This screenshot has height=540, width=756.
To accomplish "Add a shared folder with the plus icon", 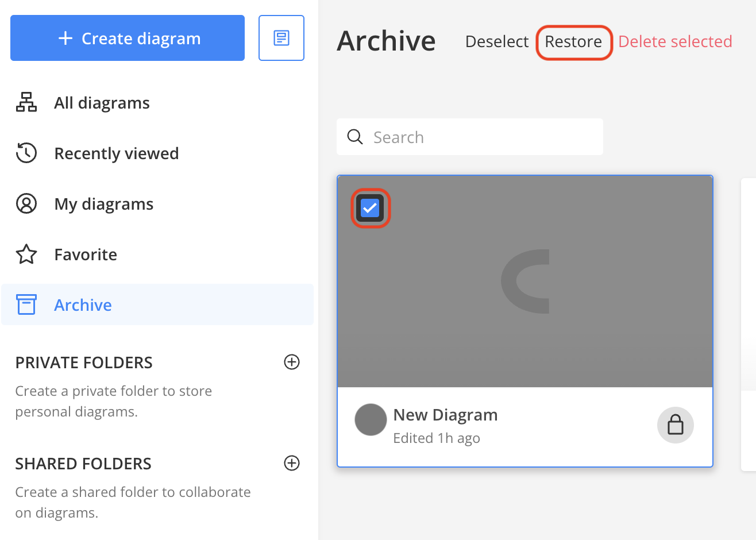I will tap(292, 463).
